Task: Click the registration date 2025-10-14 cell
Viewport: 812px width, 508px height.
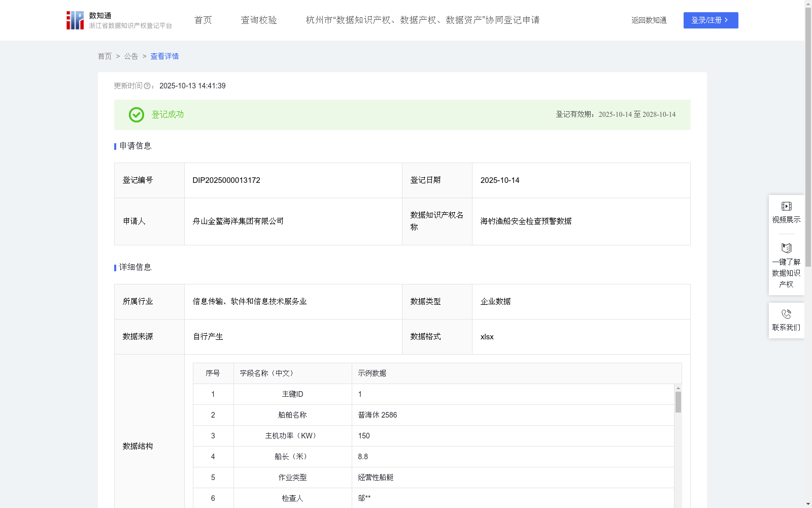Action: [x=581, y=180]
